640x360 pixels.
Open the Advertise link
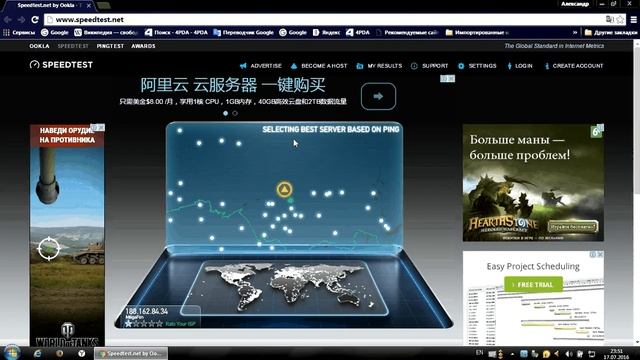point(266,66)
